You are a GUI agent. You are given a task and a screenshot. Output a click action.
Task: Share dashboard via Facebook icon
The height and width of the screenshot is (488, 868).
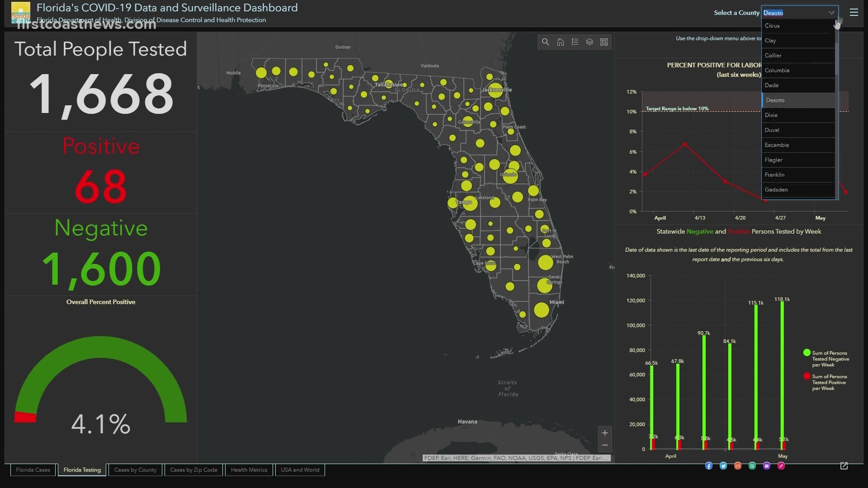[x=709, y=466]
